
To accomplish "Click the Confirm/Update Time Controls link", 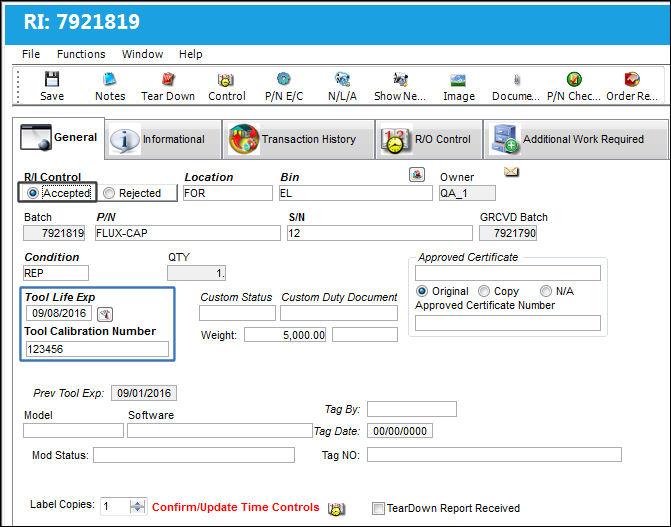I will [235, 507].
